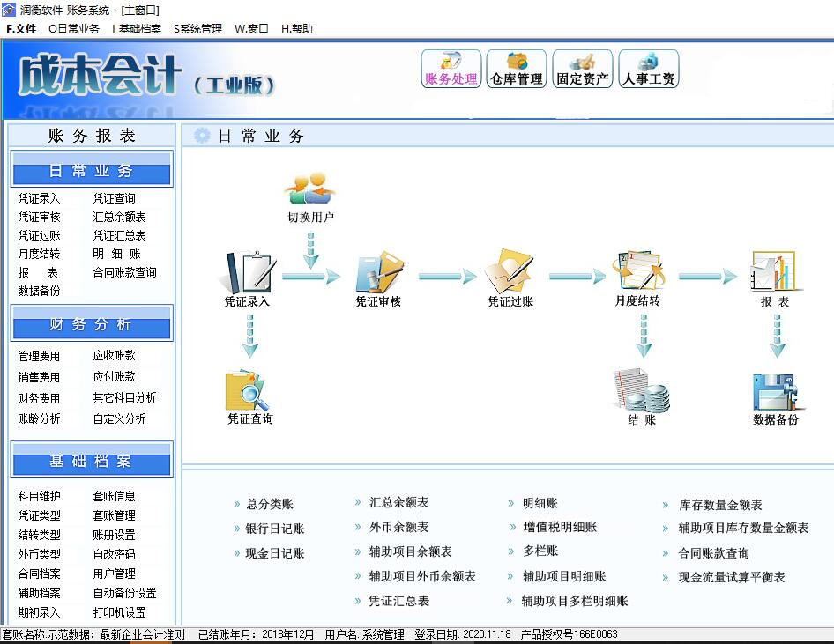Click the 报表 chart icon in flowchart

[774, 272]
